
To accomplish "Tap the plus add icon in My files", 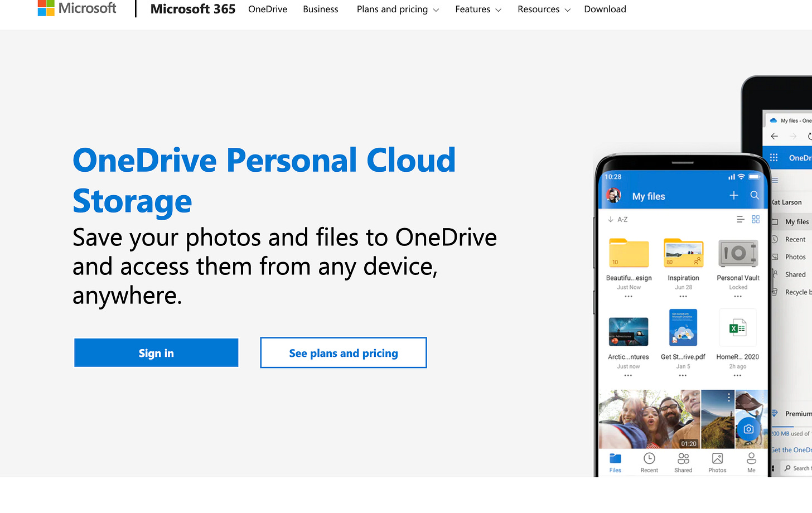I will pyautogui.click(x=734, y=195).
